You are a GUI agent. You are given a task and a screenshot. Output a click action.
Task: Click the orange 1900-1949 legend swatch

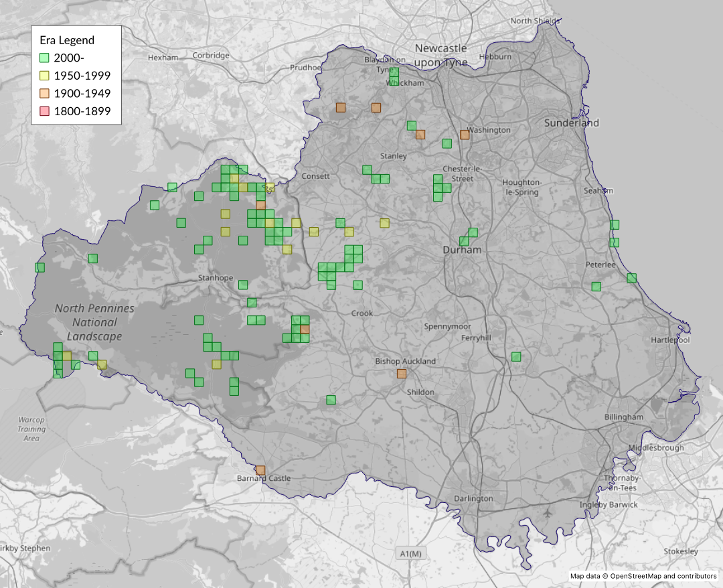pyautogui.click(x=44, y=94)
